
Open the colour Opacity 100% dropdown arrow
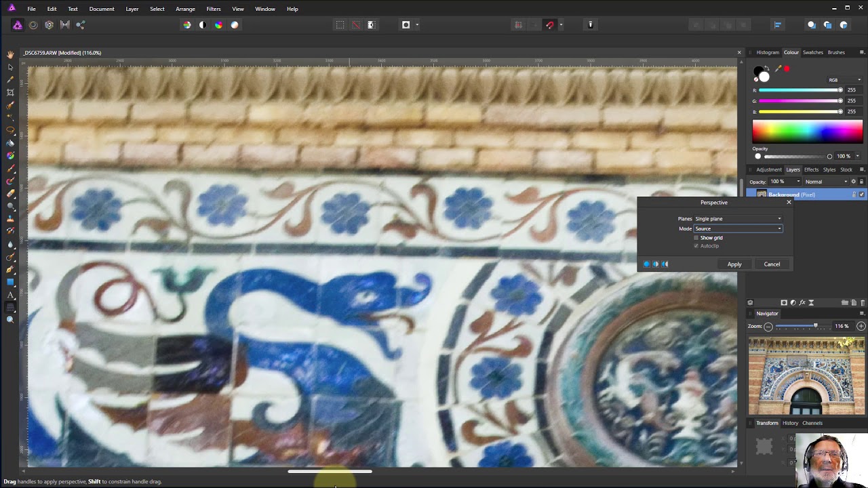(x=857, y=157)
